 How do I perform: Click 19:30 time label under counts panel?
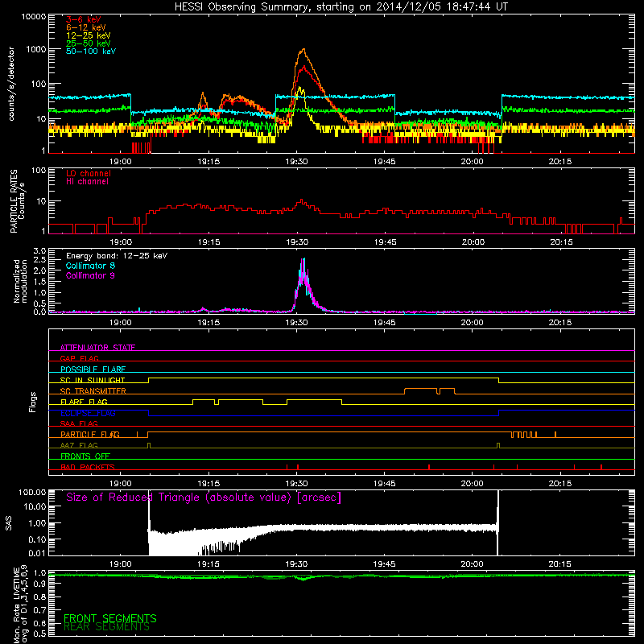click(296, 162)
